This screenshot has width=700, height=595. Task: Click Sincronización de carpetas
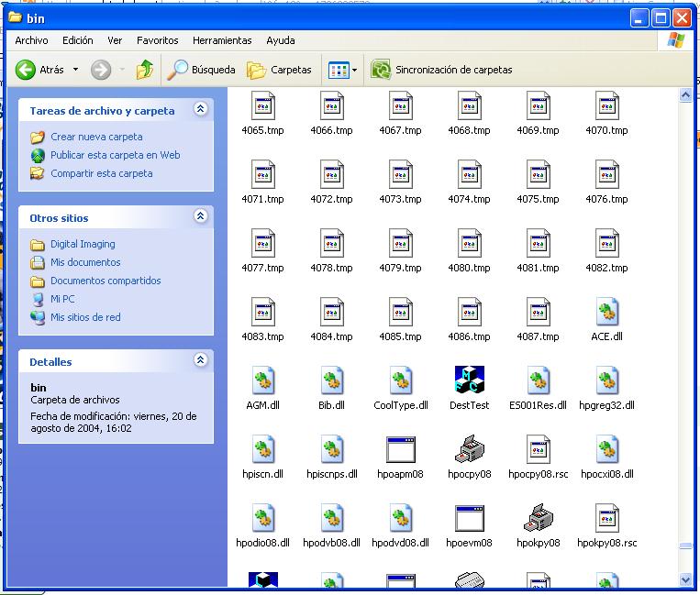coord(441,70)
